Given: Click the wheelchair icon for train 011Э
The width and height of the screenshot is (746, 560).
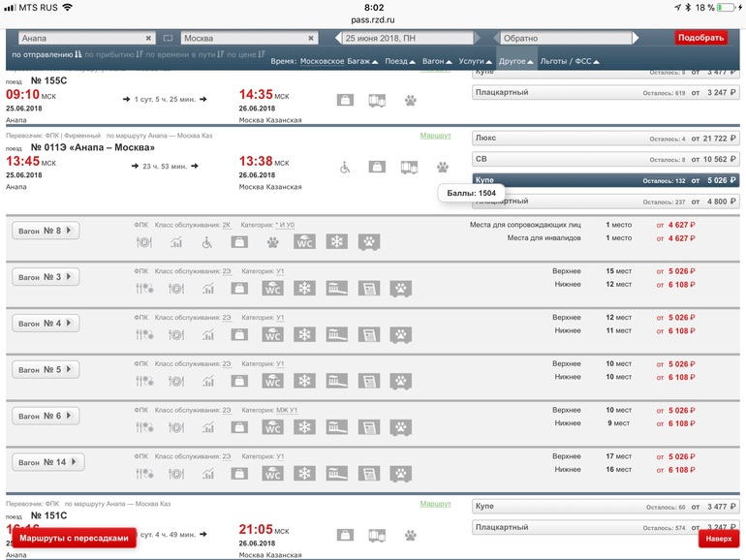Looking at the screenshot, I should (x=346, y=167).
